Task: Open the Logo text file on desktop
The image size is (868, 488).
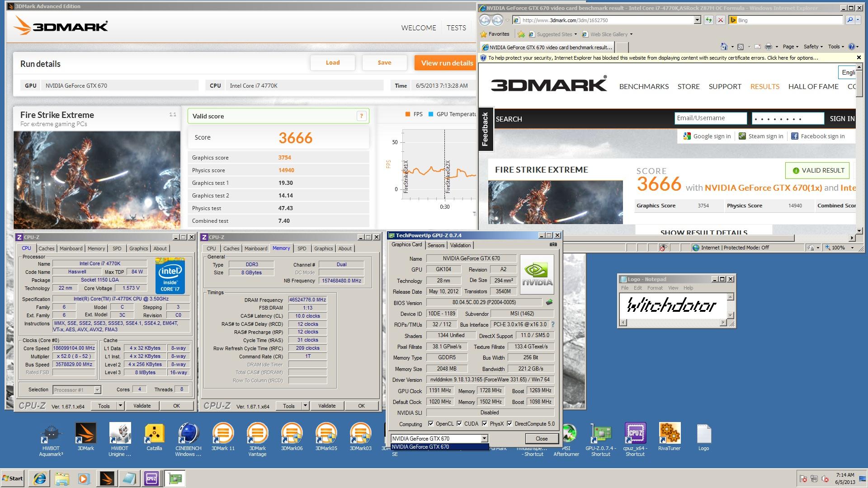Action: coord(704,437)
